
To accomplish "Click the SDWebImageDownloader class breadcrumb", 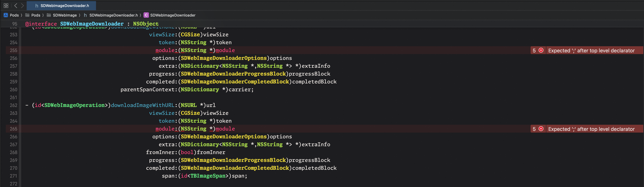I will (x=173, y=15).
